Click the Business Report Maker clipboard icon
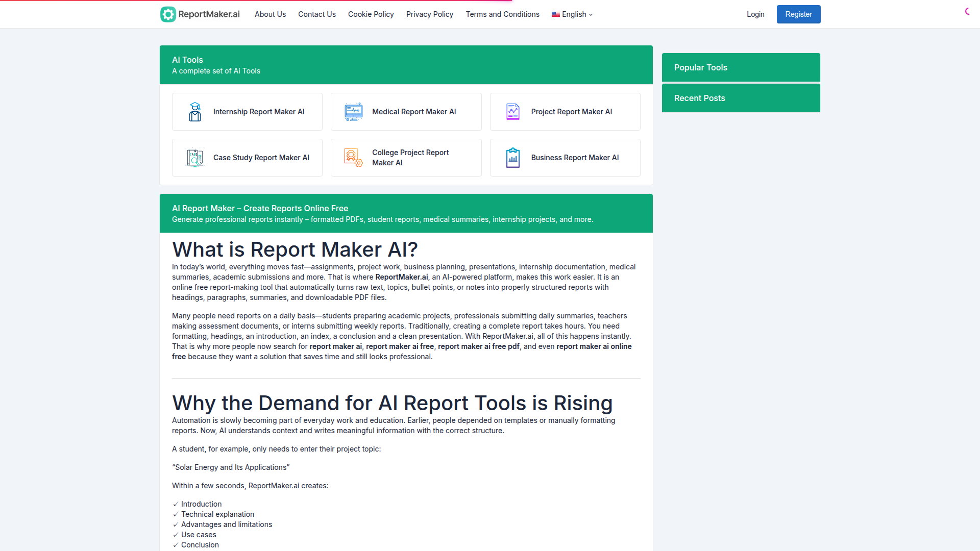This screenshot has width=980, height=551. (x=513, y=158)
